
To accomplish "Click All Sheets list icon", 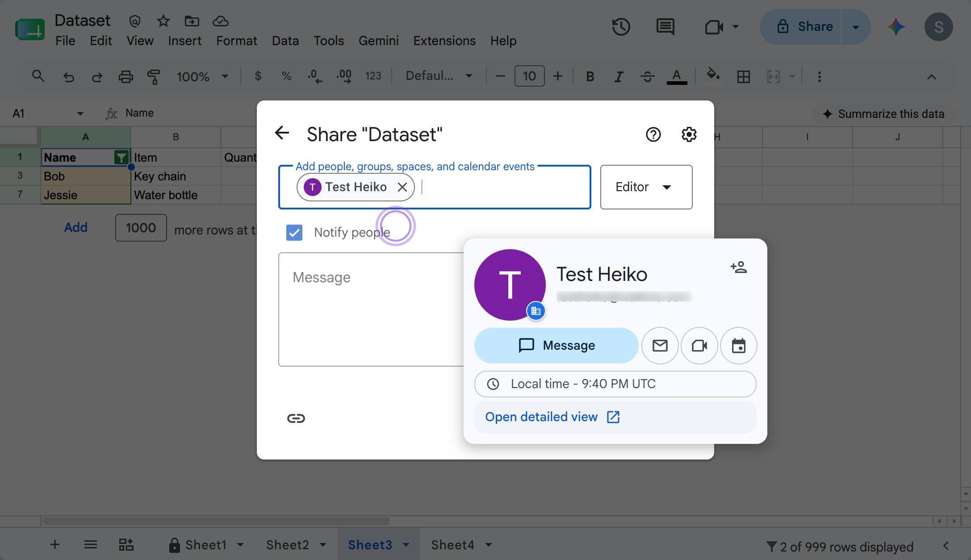I will 91,544.
